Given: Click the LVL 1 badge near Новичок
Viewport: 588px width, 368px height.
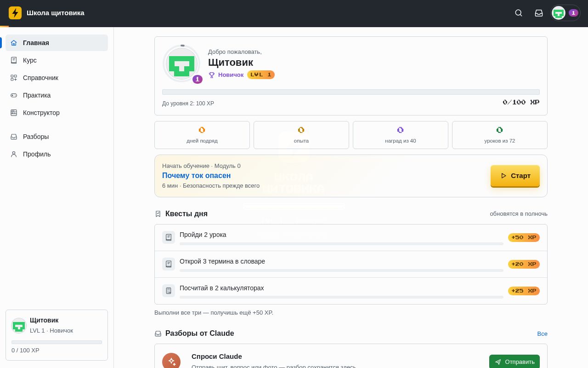Looking at the screenshot, I should [x=261, y=75].
